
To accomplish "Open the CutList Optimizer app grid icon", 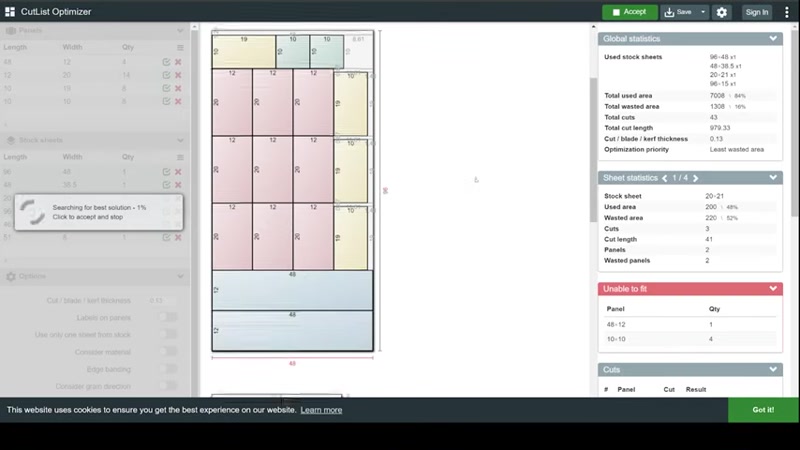I will tap(10, 12).
